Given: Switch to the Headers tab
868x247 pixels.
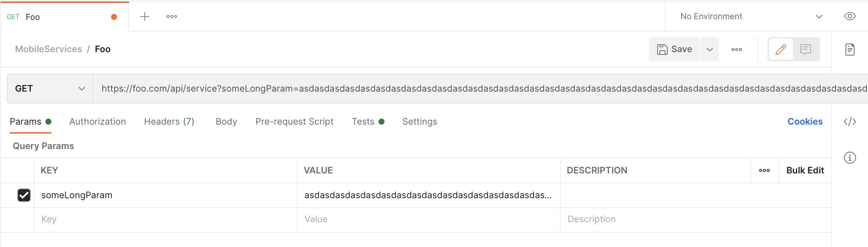Looking at the screenshot, I should (169, 121).
